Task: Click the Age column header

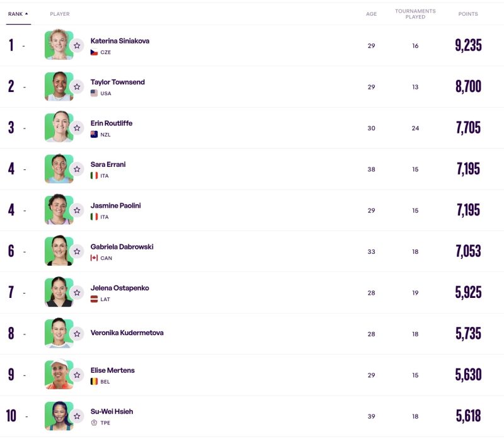Action: click(371, 14)
